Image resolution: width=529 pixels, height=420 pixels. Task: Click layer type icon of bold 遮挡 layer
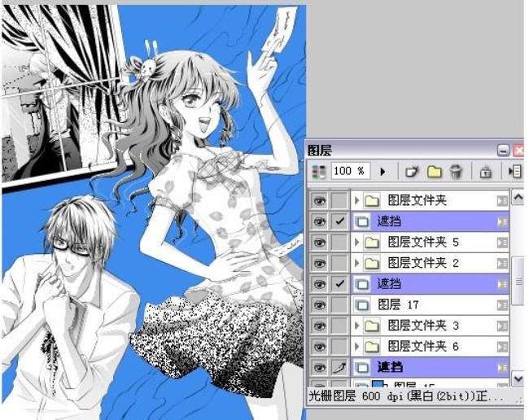point(362,368)
